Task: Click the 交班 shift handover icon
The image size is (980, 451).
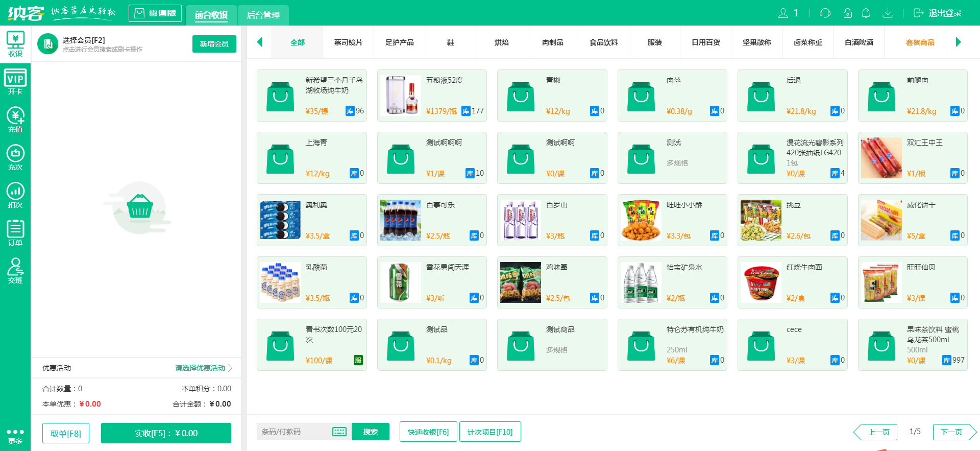Action: pyautogui.click(x=15, y=271)
